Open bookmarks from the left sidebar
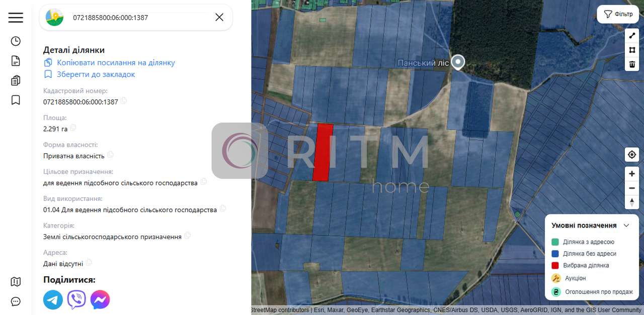Viewport: 644px width, 315px height. pyautogui.click(x=16, y=100)
